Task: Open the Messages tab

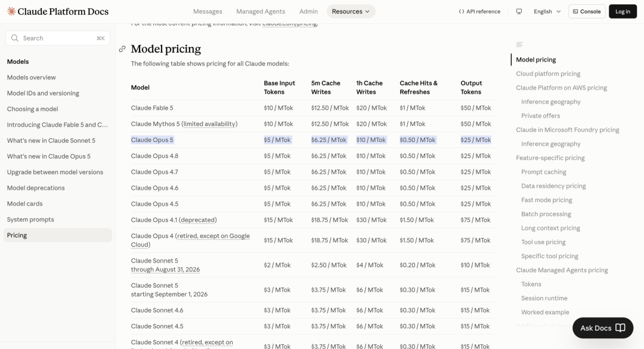Action: [x=208, y=11]
